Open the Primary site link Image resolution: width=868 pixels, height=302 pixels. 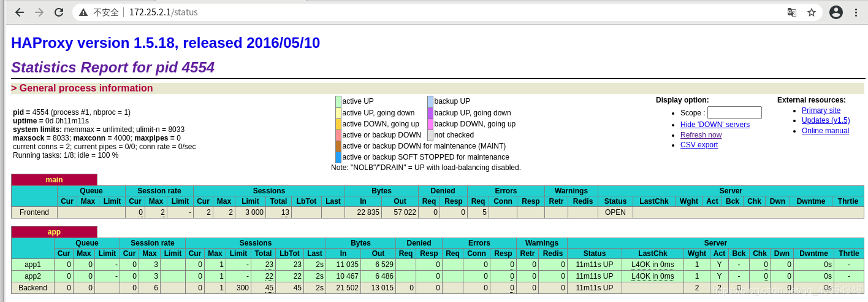[821, 110]
